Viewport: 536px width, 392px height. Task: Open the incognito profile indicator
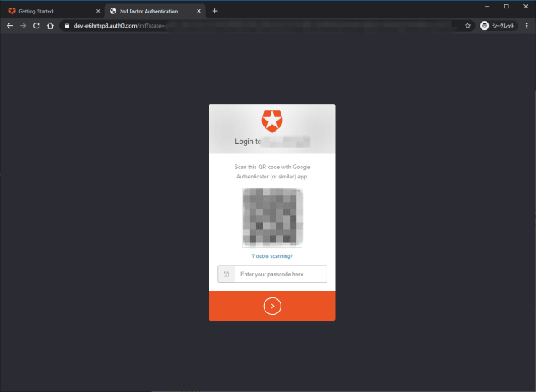[x=498, y=26]
